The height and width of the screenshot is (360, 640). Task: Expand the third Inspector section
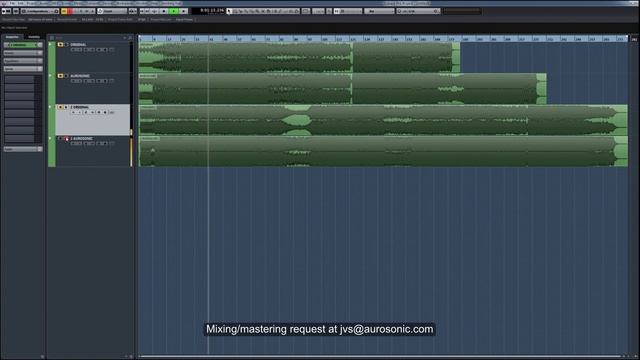tap(23, 61)
